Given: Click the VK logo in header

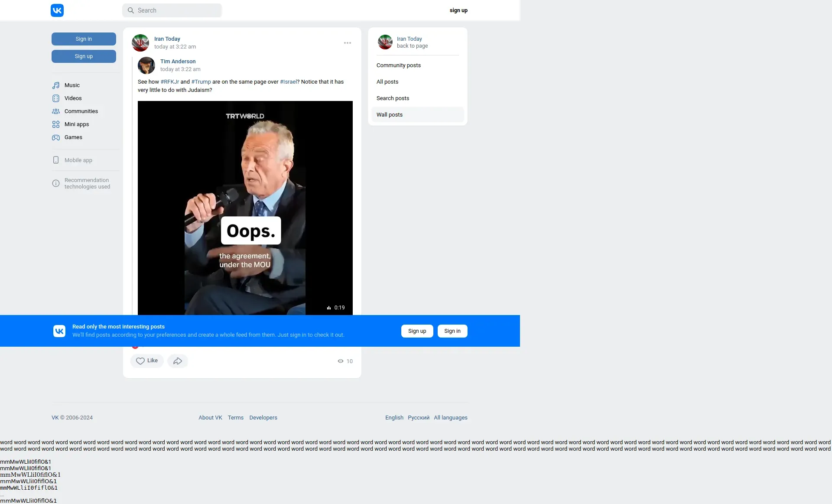Looking at the screenshot, I should 57,10.
